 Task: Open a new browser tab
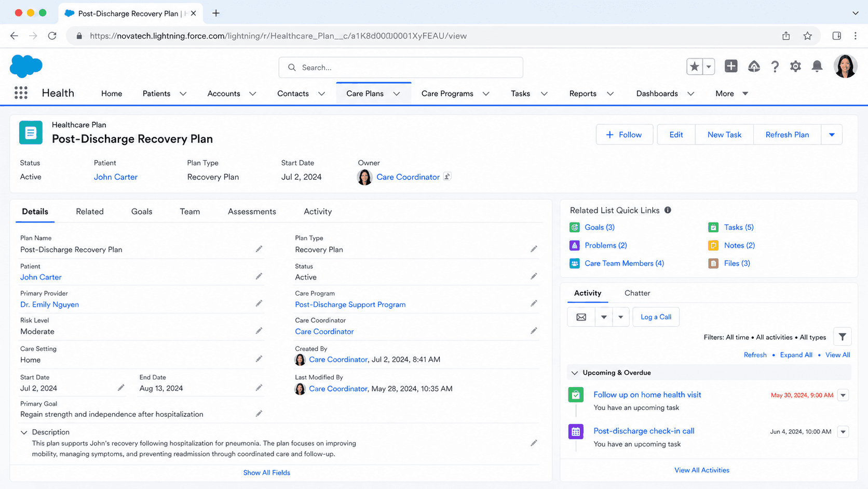click(216, 13)
